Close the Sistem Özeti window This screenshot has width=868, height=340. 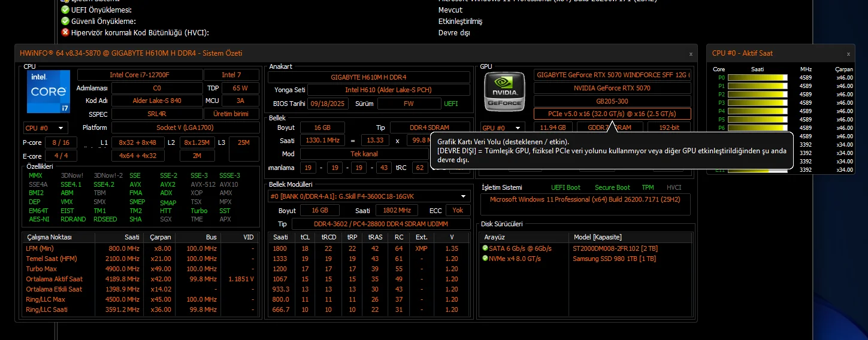(x=691, y=53)
